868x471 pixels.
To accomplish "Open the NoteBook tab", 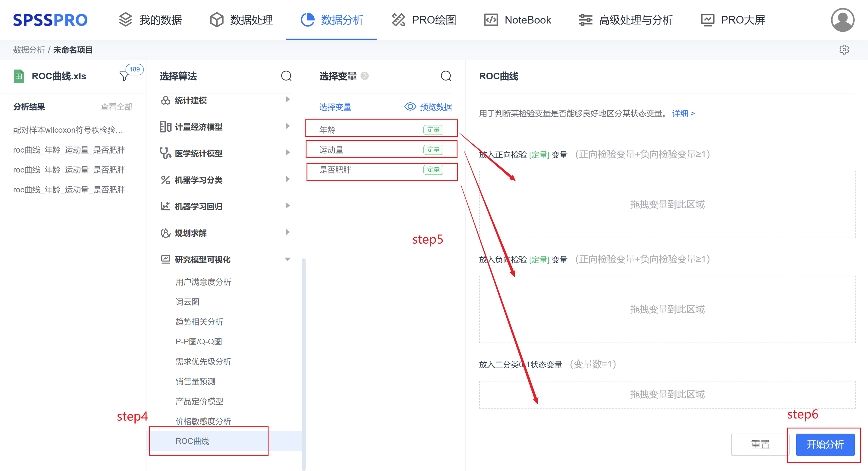I will click(517, 20).
